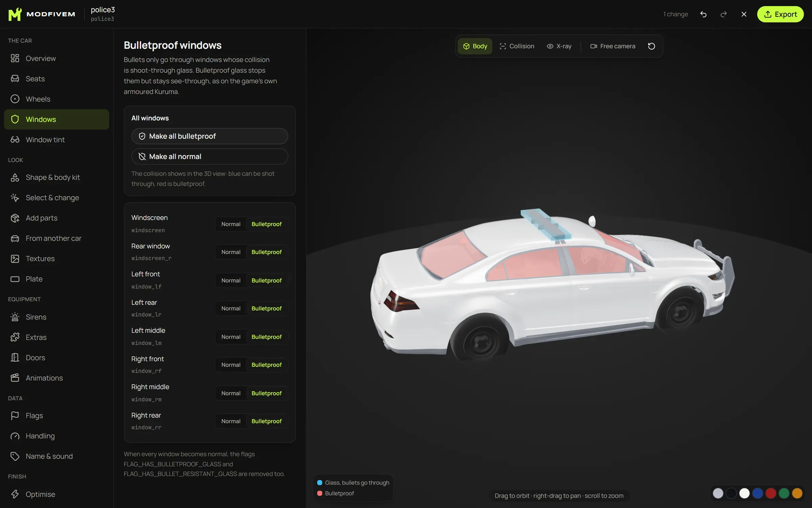Pick the red car color swatch
This screenshot has height=508, width=812.
[x=771, y=493]
